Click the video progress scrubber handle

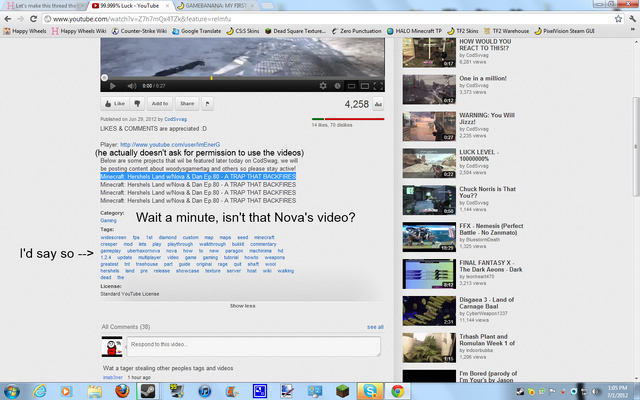(x=104, y=78)
